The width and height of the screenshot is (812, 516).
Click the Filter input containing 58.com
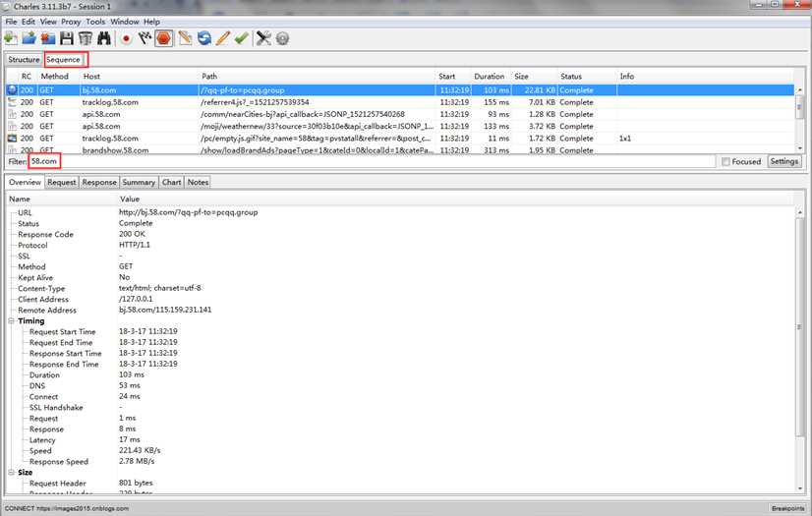372,161
